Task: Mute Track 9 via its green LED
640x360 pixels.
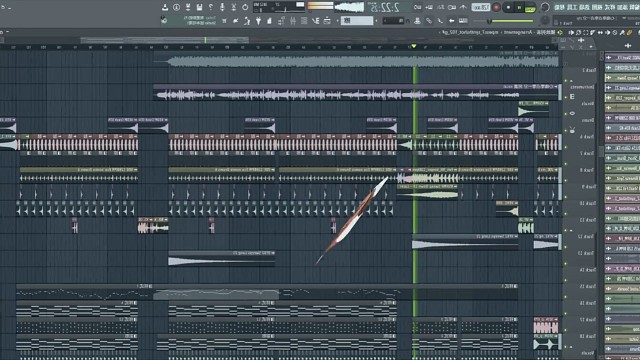Action: [x=565, y=197]
